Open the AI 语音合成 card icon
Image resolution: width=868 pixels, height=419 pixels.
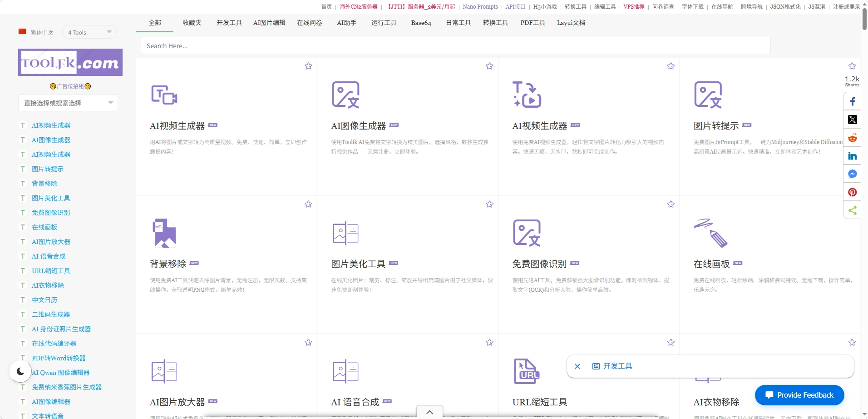click(345, 371)
